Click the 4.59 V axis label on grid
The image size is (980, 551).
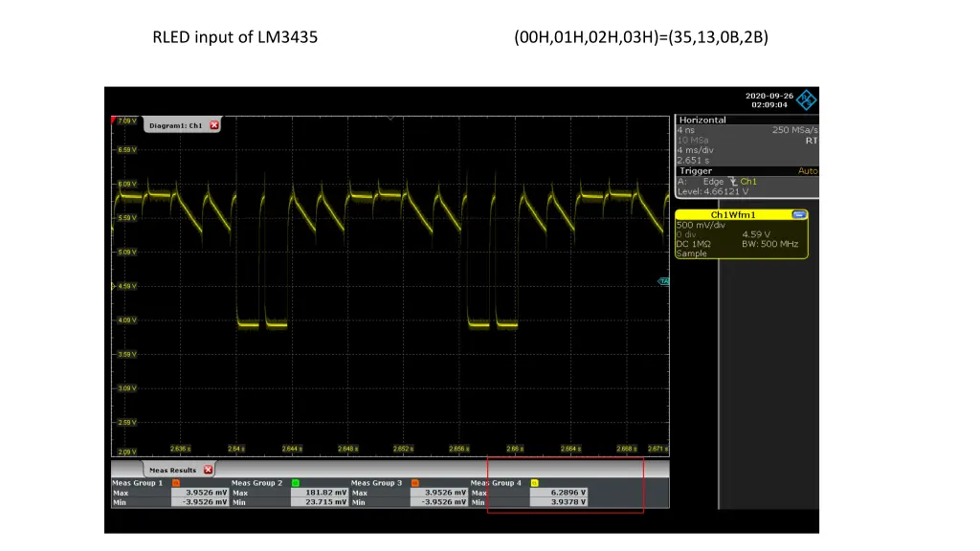(127, 286)
